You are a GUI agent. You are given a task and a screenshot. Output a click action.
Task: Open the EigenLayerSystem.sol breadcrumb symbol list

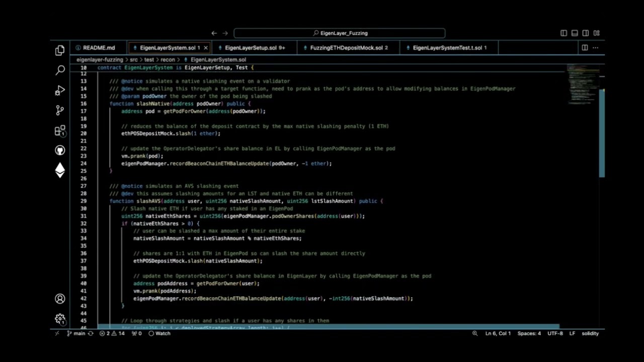218,59
